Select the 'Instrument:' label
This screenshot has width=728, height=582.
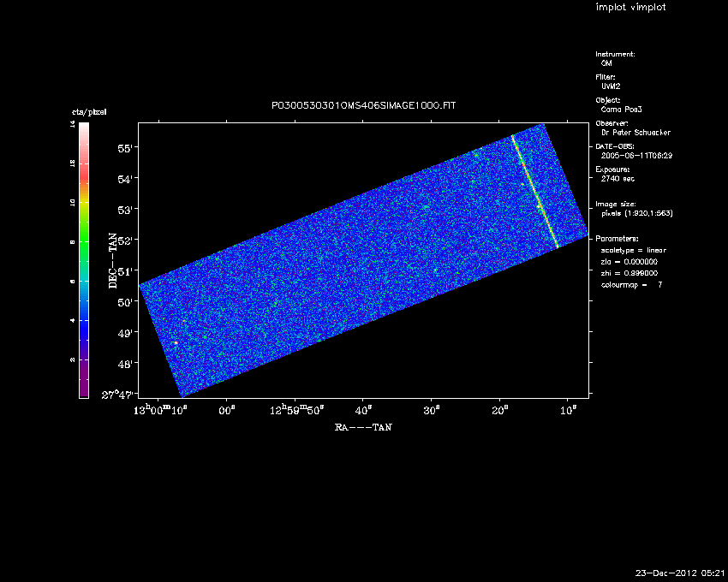point(615,54)
